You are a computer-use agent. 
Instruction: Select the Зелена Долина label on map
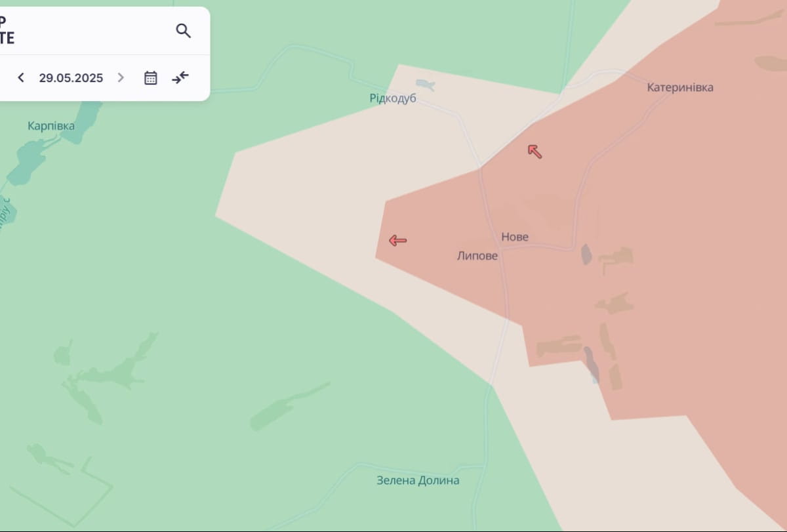coord(418,480)
